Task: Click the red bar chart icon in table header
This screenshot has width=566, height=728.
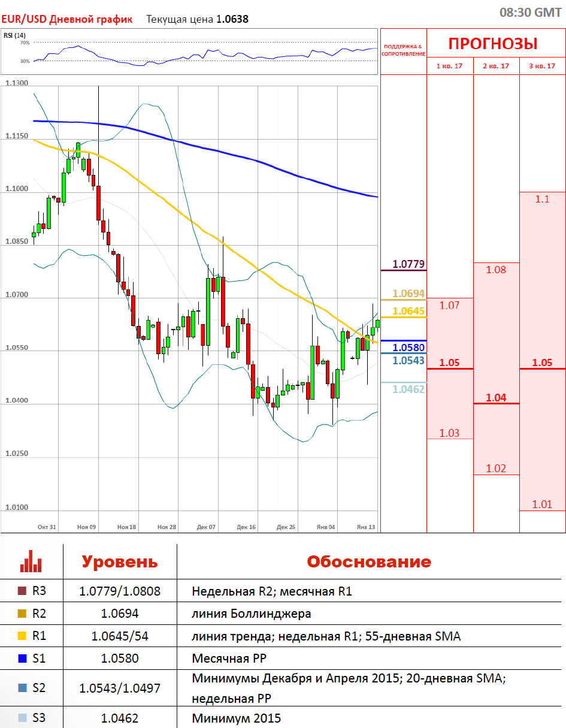Action: [x=31, y=561]
